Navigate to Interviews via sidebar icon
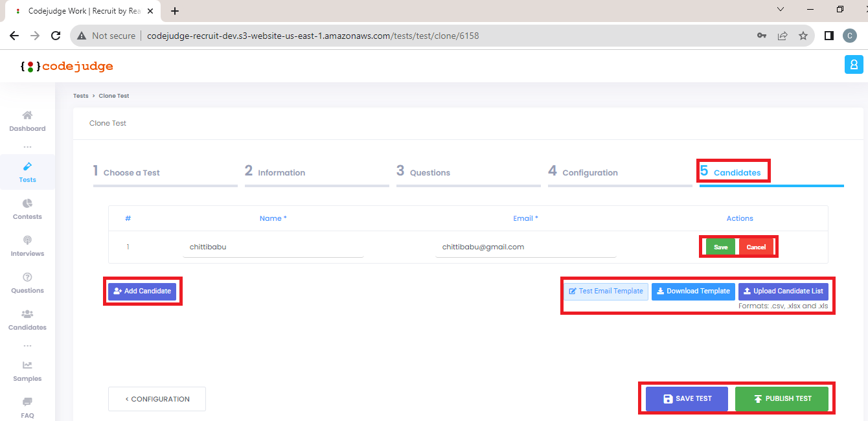Viewport: 868px width, 421px height. (x=27, y=245)
